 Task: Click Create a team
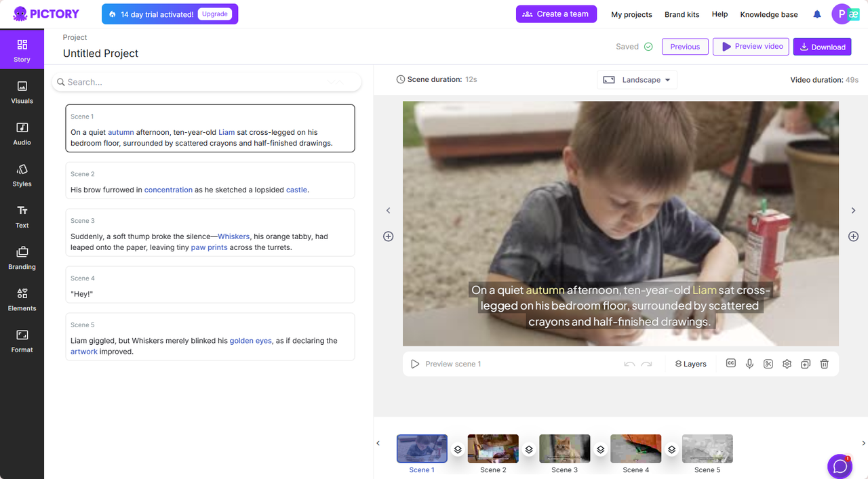coord(556,14)
